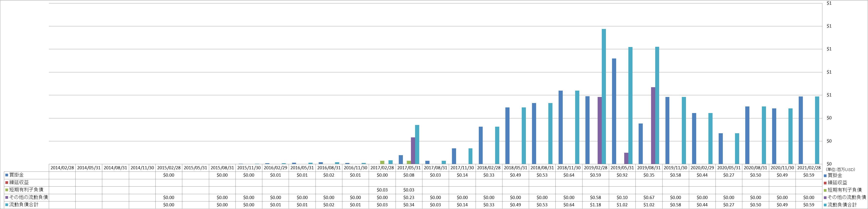Click the その他の流動負債 purple marker in right legend

tap(825, 198)
